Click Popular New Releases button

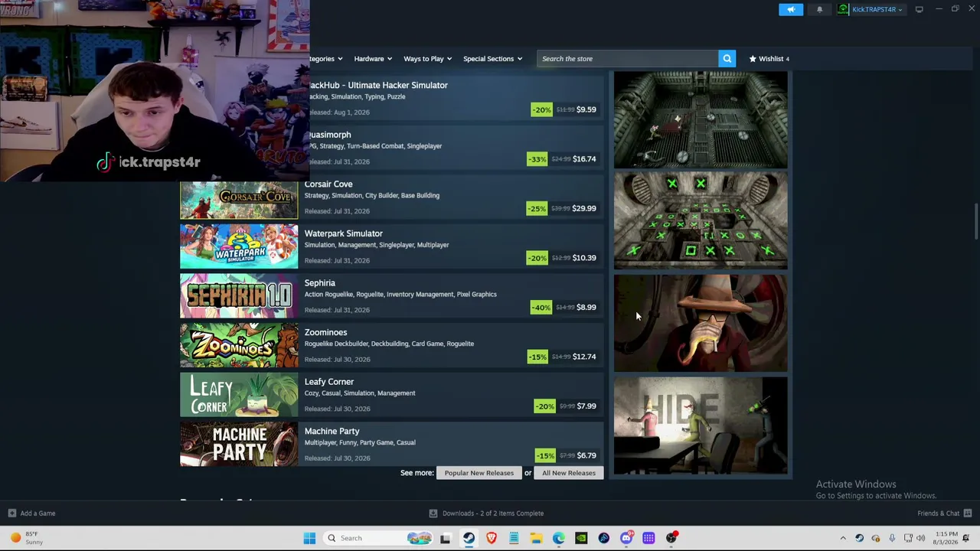click(x=479, y=473)
